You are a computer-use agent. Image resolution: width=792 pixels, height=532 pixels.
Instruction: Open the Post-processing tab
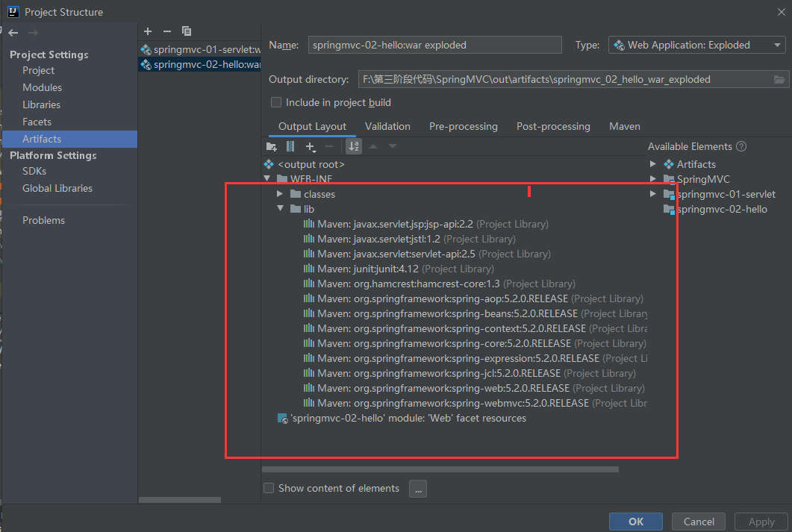(553, 127)
